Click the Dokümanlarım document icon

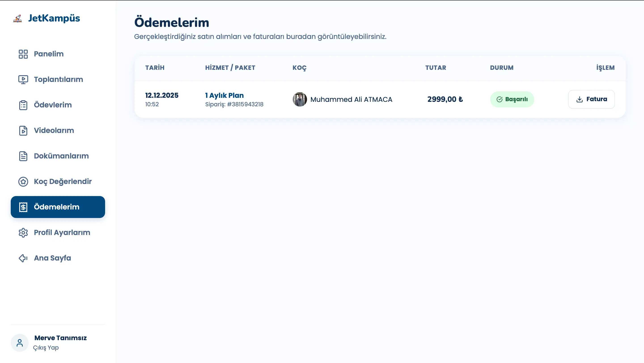click(x=23, y=156)
